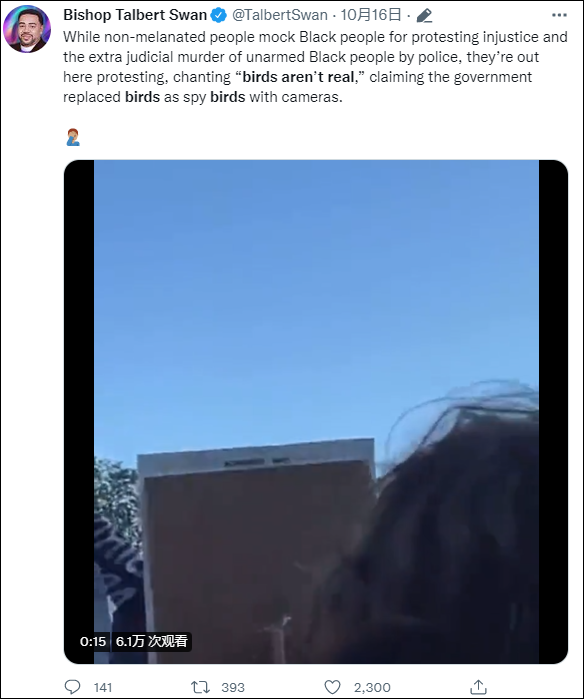Viewport: 584px width, 699px height.
Task: Click the 2,300 likes count
Action: coord(372,687)
